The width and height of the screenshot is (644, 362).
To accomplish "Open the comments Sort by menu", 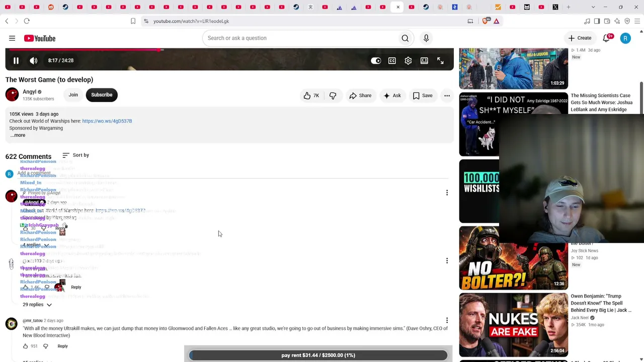I will point(75,155).
